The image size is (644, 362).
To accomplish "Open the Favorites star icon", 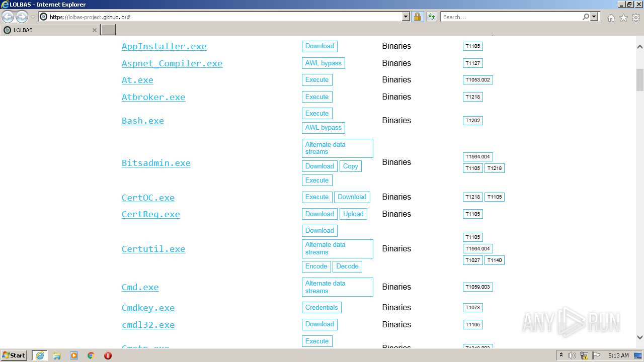I will click(x=623, y=18).
